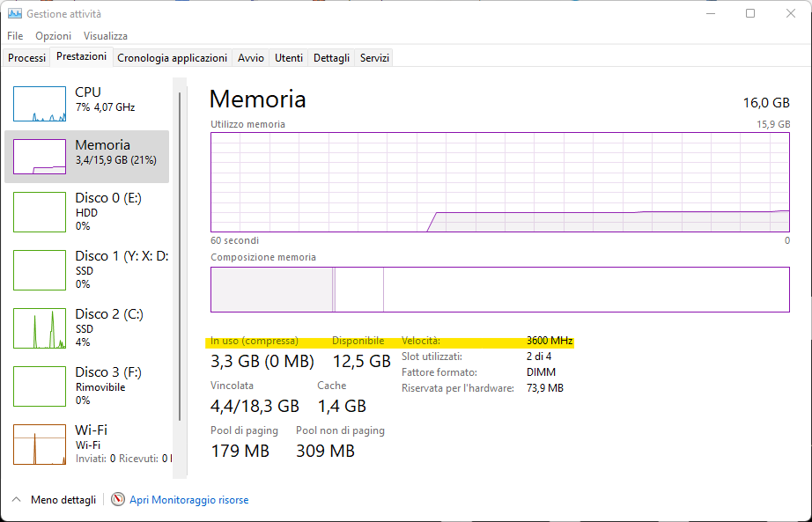Select the Memoria graph thumbnail in sidebar

coord(40,157)
